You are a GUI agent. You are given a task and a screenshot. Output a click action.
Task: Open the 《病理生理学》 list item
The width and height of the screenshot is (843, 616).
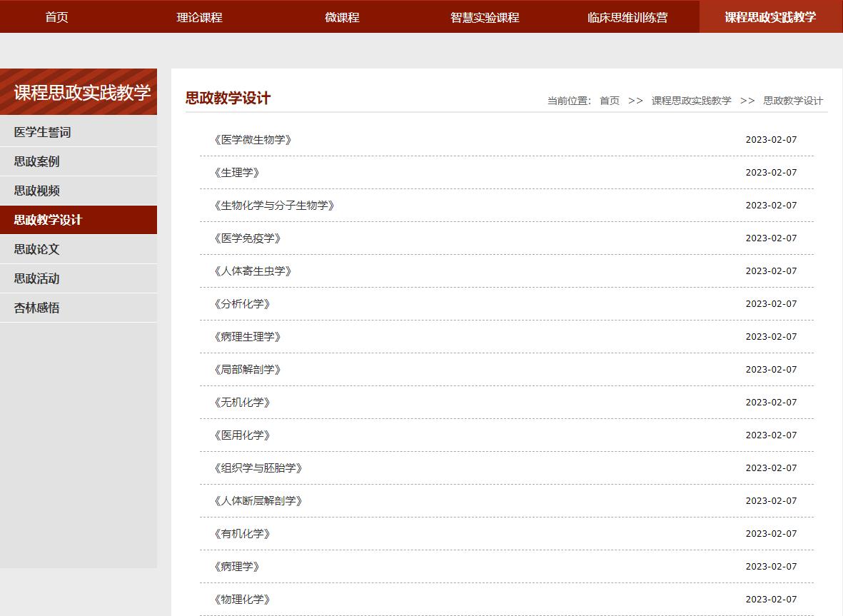tap(246, 336)
